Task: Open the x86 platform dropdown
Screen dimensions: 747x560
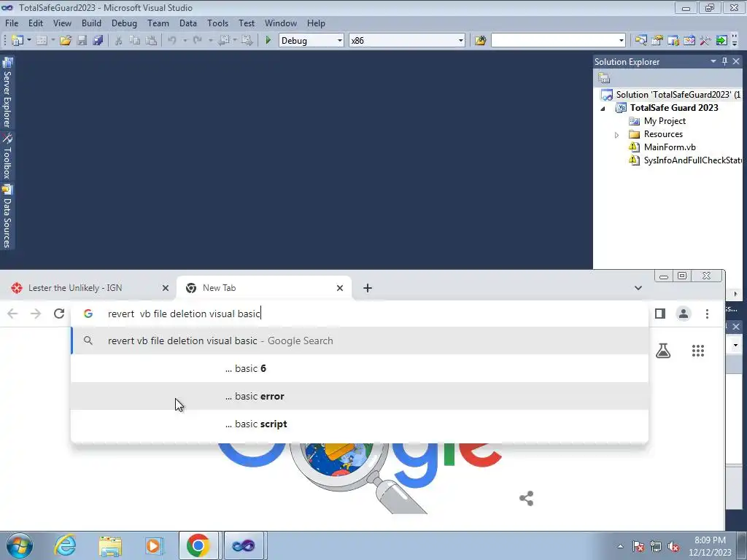Action: [x=461, y=41]
